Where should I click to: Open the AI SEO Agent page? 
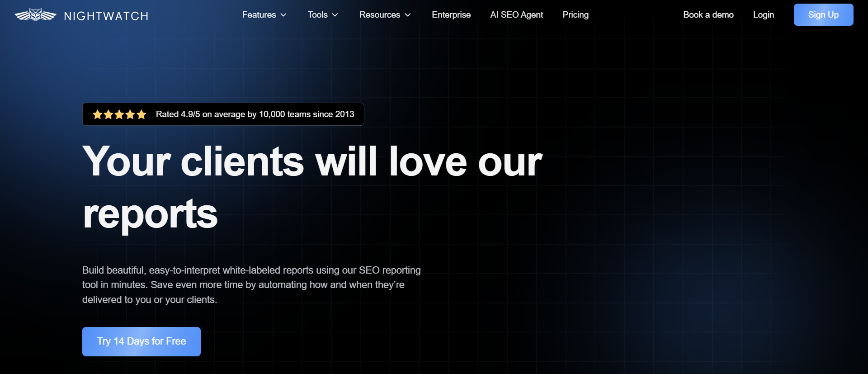[516, 15]
